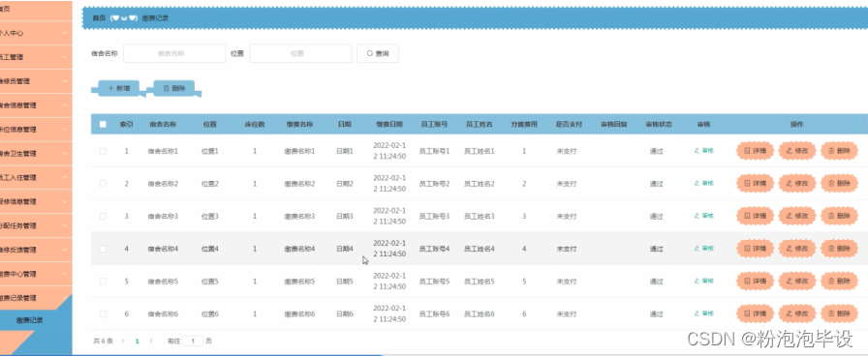Expand the 报修信息管理 chevron
The height and width of the screenshot is (357, 868).
tap(65, 201)
